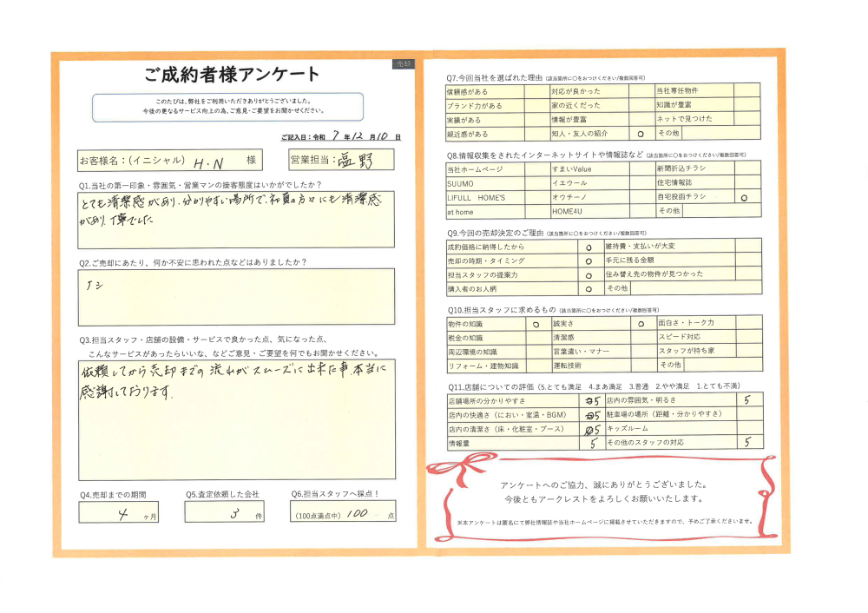868x613 pixels.
Task: Click the circle mark next to 自宅投函チラシ
Action: [x=745, y=198]
